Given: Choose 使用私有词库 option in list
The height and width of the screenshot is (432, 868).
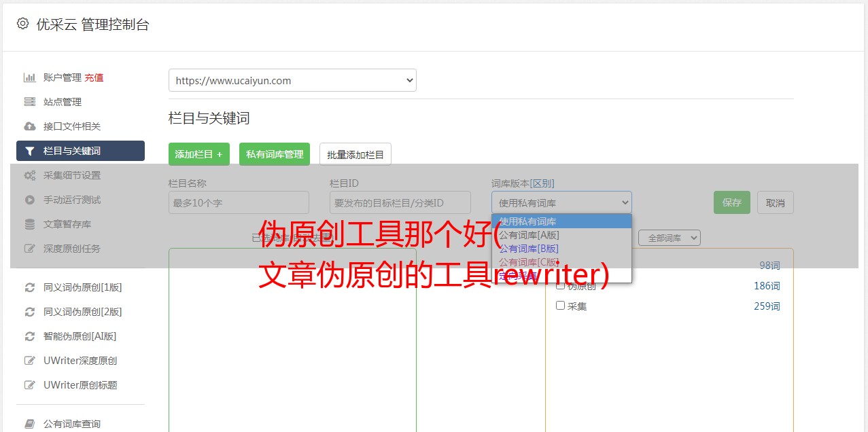Looking at the screenshot, I should 561,221.
